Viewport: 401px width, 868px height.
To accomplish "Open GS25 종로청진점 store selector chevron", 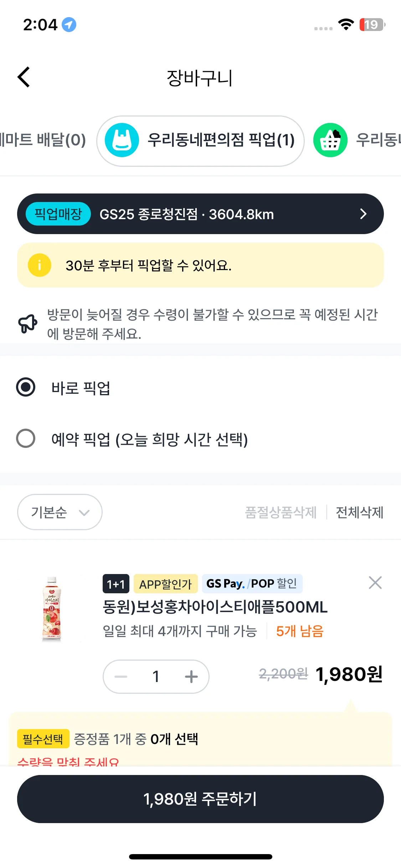I will (363, 214).
